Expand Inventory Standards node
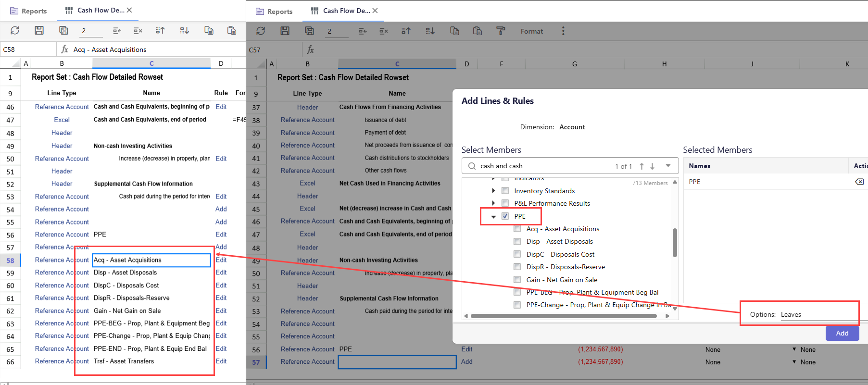Screen dimensions: 868x385 pyautogui.click(x=493, y=190)
